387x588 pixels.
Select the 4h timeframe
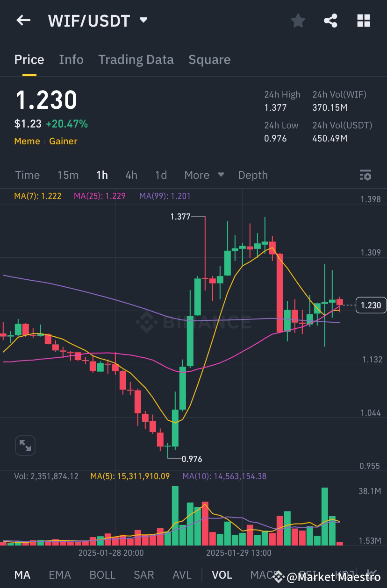point(131,175)
